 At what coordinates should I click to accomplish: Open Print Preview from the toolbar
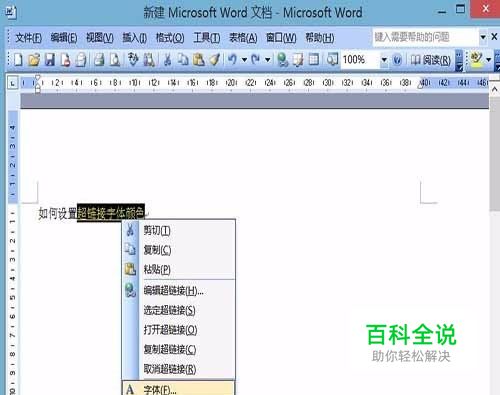pos(115,60)
